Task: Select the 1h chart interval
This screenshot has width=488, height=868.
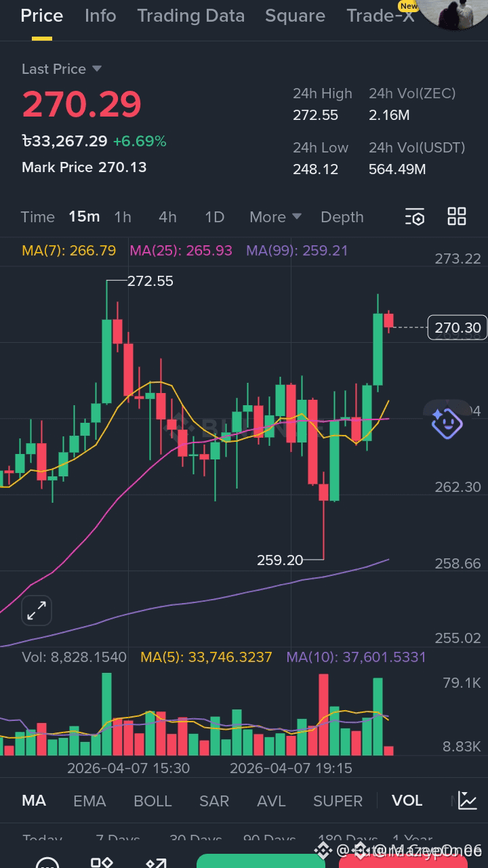Action: (123, 217)
